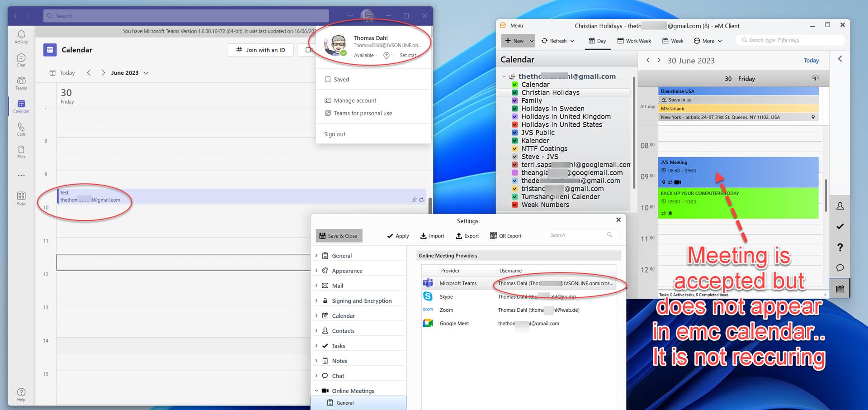The height and width of the screenshot is (410, 868).
Task: Open Apps in Teams sidebar
Action: click(21, 198)
